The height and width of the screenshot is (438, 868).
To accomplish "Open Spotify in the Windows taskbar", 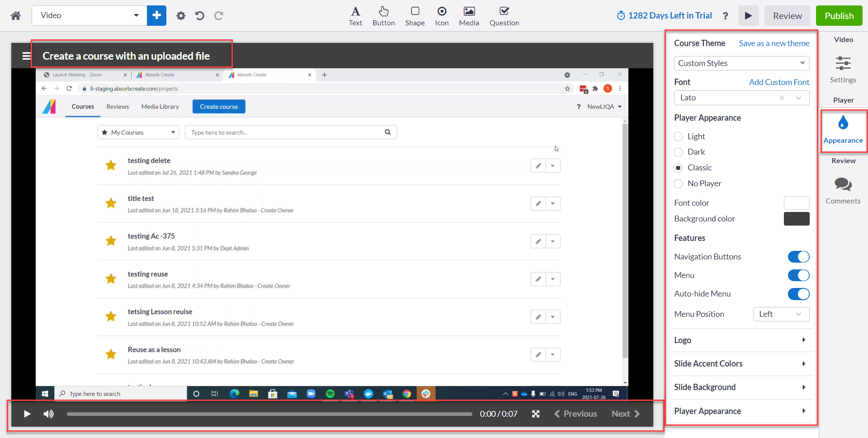I will pos(330,394).
